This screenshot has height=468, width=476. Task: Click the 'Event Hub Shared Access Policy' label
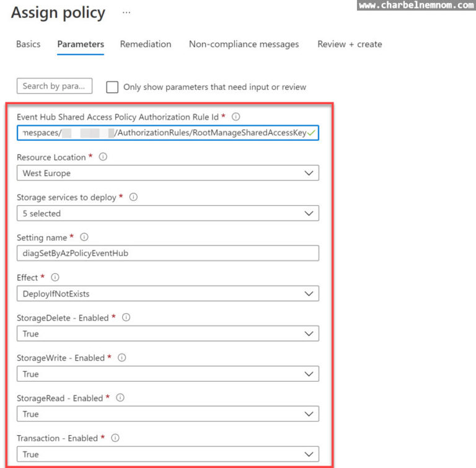click(x=118, y=117)
